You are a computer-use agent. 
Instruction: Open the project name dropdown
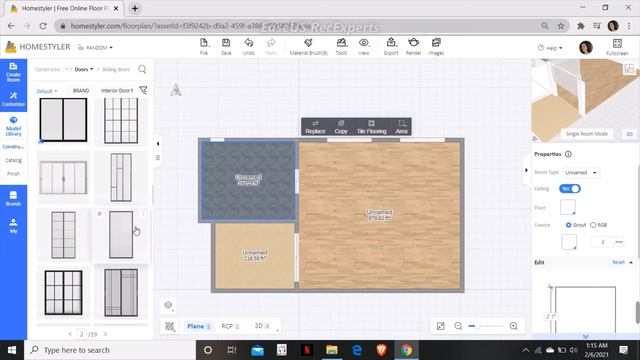95,48
